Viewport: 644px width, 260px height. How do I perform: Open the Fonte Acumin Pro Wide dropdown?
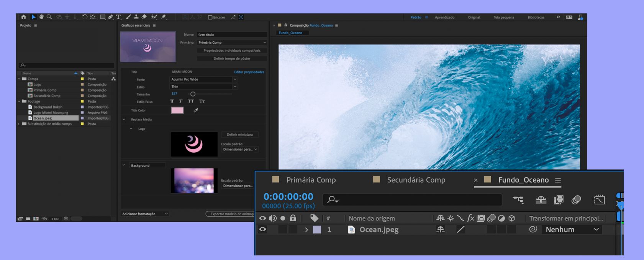[x=203, y=79]
